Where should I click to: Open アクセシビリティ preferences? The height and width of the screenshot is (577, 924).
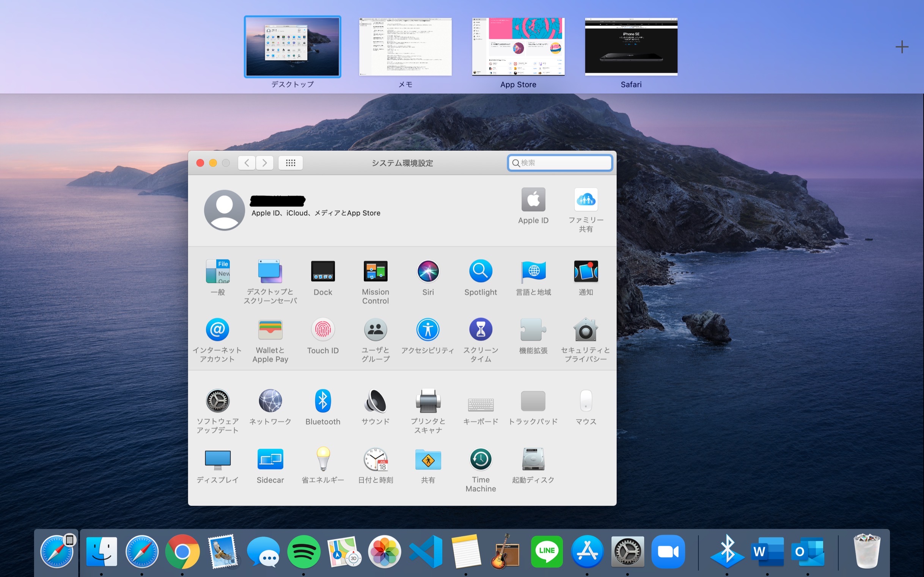pos(428,329)
